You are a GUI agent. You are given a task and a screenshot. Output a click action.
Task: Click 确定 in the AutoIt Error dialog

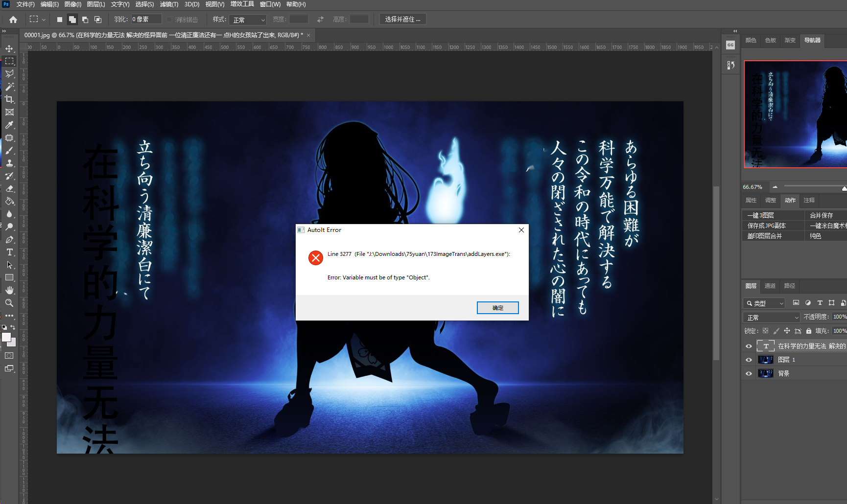tap(498, 308)
